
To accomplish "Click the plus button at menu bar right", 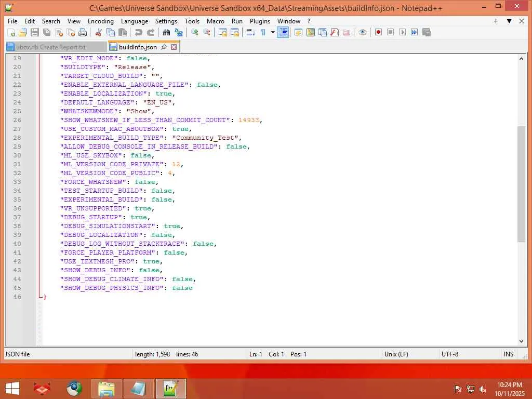I will tap(496, 21).
